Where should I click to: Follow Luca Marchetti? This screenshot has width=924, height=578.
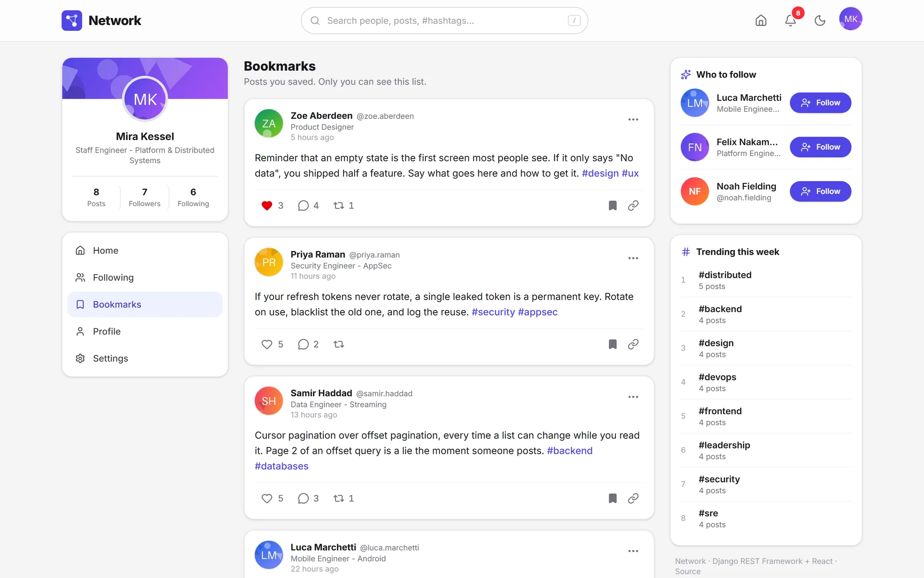pyautogui.click(x=821, y=103)
